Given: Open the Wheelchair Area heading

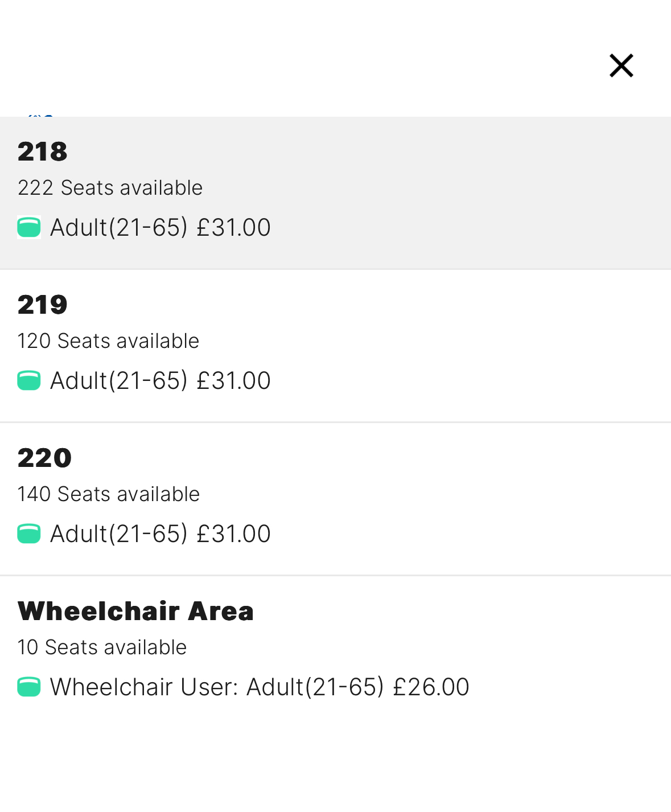Looking at the screenshot, I should (x=135, y=611).
